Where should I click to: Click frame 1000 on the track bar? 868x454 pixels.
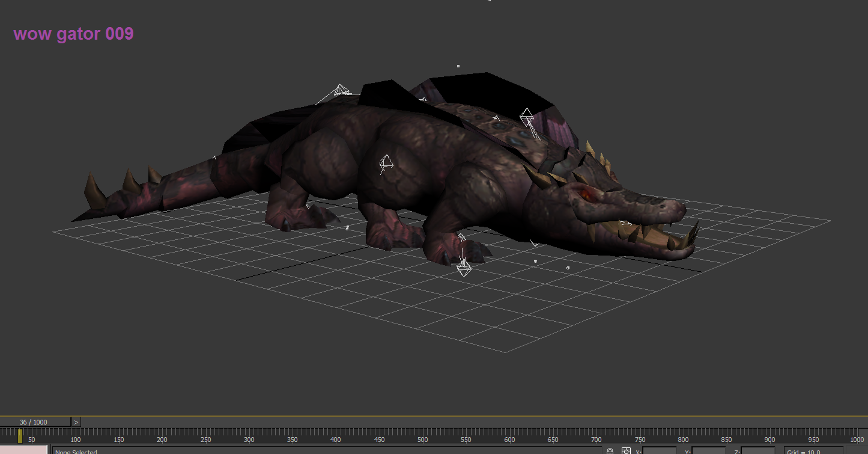pos(857,440)
